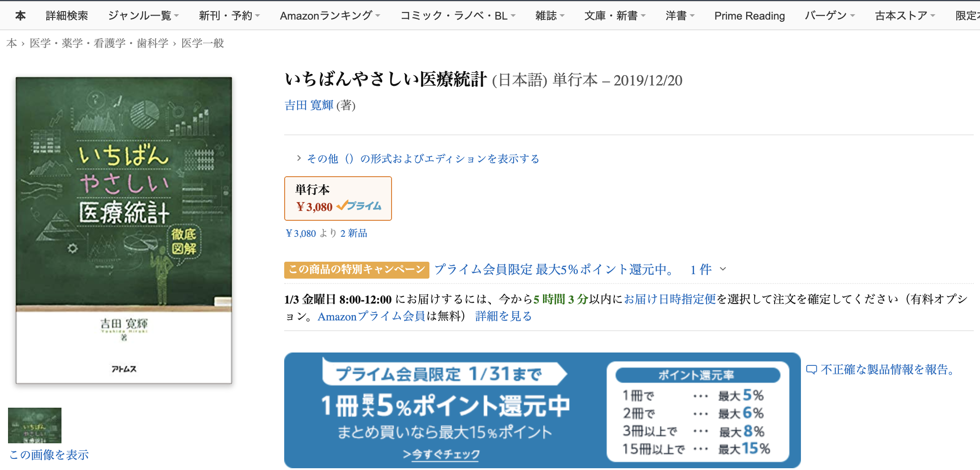980x470 pixels.
Task: Click 今すぐチェック in the blue banner
Action: tap(441, 454)
